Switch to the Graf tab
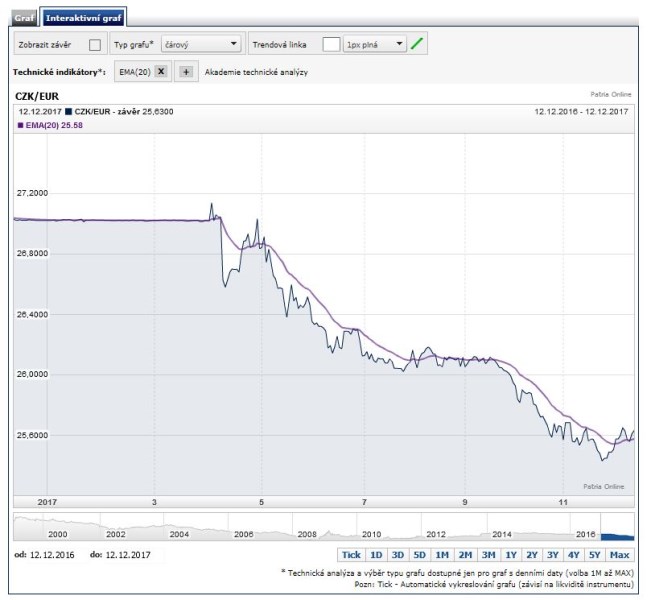Screen dimensions: 651x600 24,18
